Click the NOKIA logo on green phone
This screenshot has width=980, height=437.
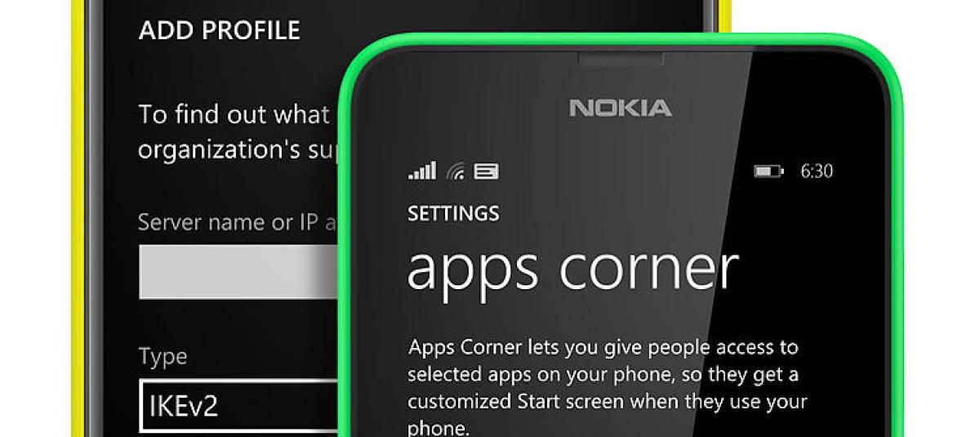coord(621,108)
